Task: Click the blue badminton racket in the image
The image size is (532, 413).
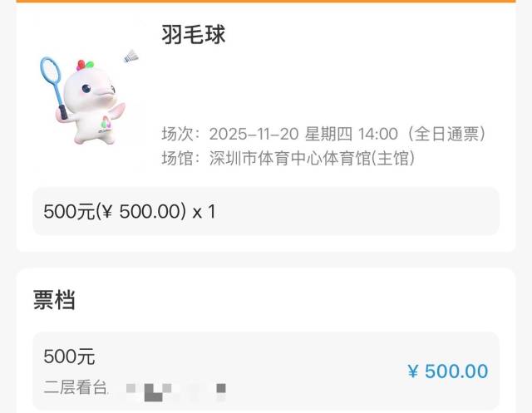Action: pyautogui.click(x=53, y=88)
